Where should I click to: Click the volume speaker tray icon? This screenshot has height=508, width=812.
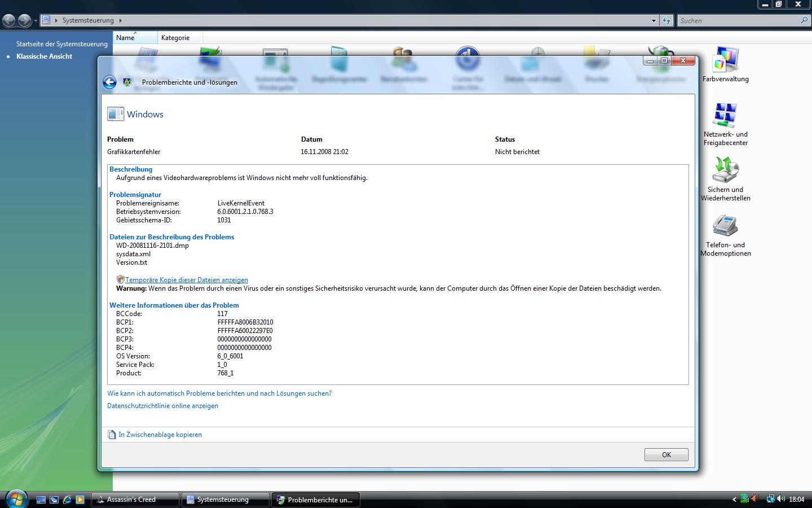[x=781, y=499]
